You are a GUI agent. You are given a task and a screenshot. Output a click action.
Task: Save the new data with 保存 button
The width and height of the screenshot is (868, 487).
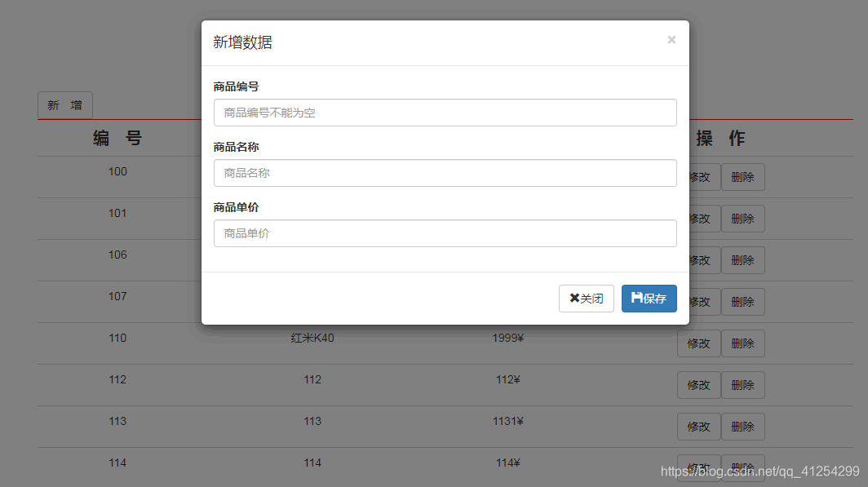click(x=649, y=299)
